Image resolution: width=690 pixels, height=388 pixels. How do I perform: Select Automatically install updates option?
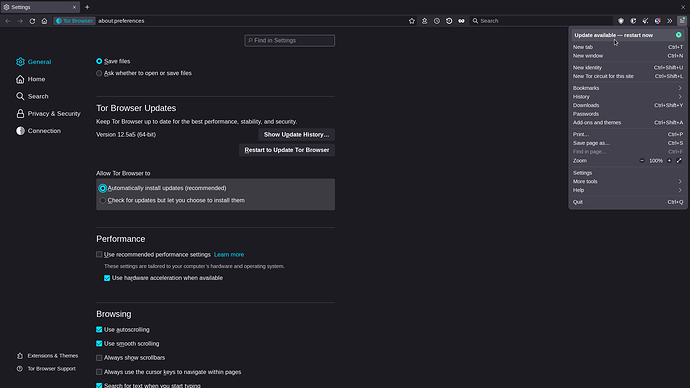point(103,188)
